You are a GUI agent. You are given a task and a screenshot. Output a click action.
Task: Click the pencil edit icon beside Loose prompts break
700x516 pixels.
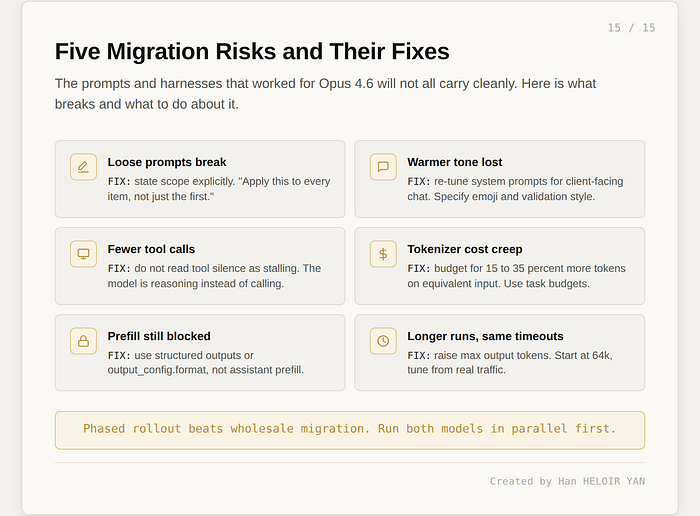tap(83, 167)
